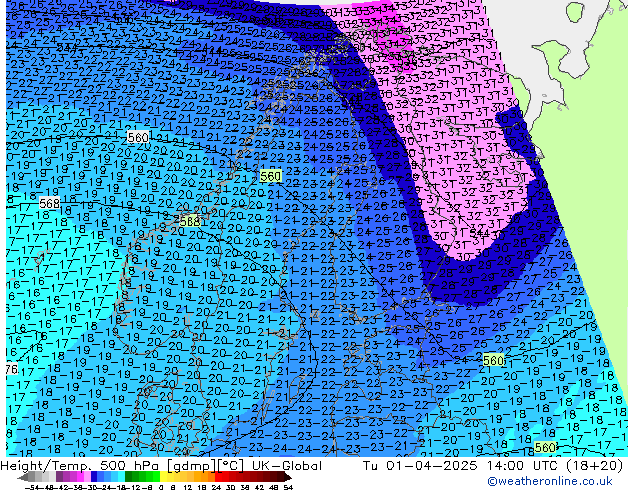The height and width of the screenshot is (490, 634).
Task: Pick the cyan legend swatch above -18
Action: (x=121, y=478)
